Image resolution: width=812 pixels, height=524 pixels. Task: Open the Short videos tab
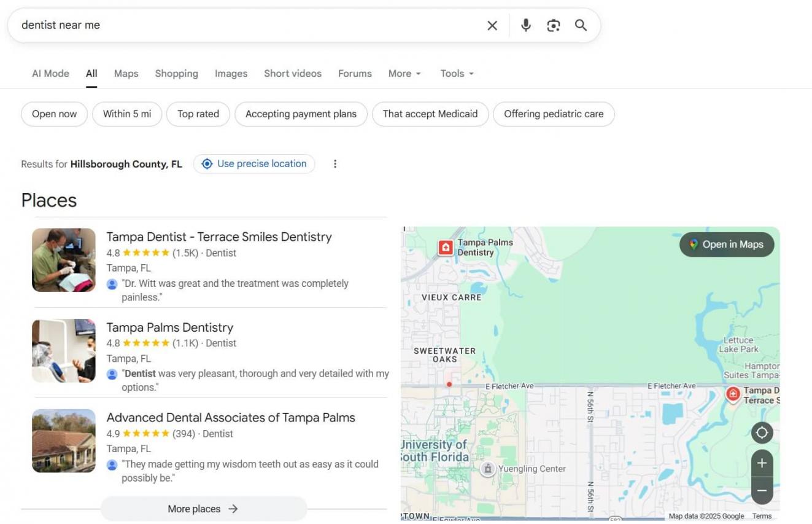pos(293,73)
